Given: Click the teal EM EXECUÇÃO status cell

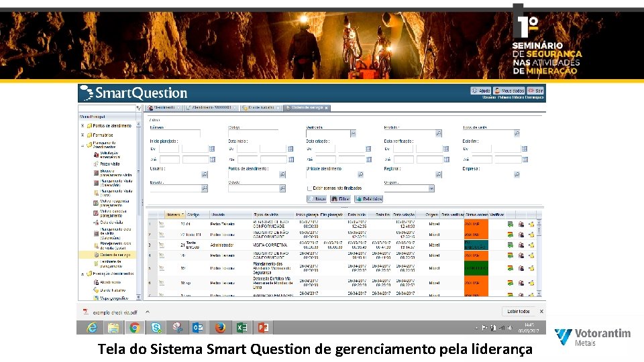Looking at the screenshot, I should (x=476, y=245).
